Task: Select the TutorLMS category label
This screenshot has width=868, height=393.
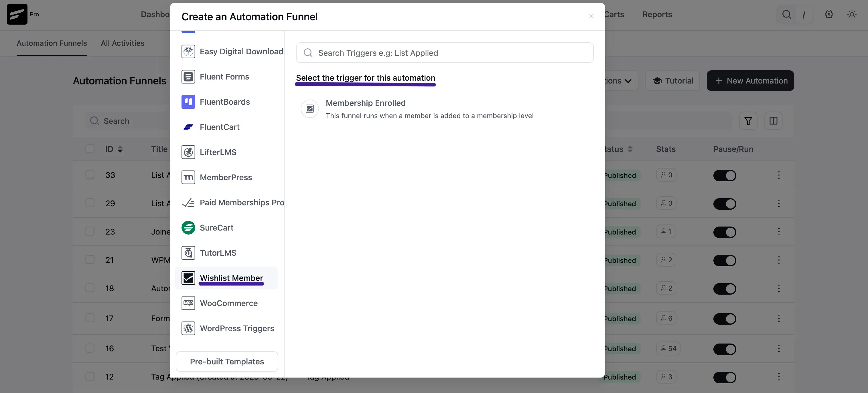Action: (x=218, y=253)
